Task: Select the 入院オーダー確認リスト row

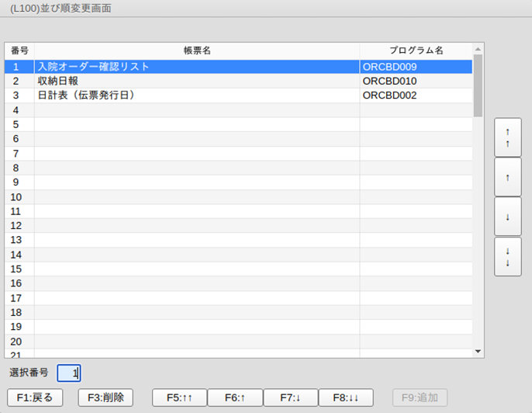Action: (x=238, y=67)
